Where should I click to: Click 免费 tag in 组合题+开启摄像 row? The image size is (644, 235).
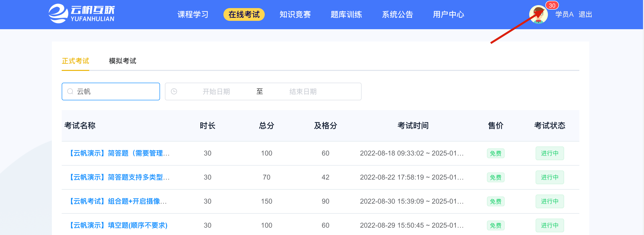(x=496, y=201)
